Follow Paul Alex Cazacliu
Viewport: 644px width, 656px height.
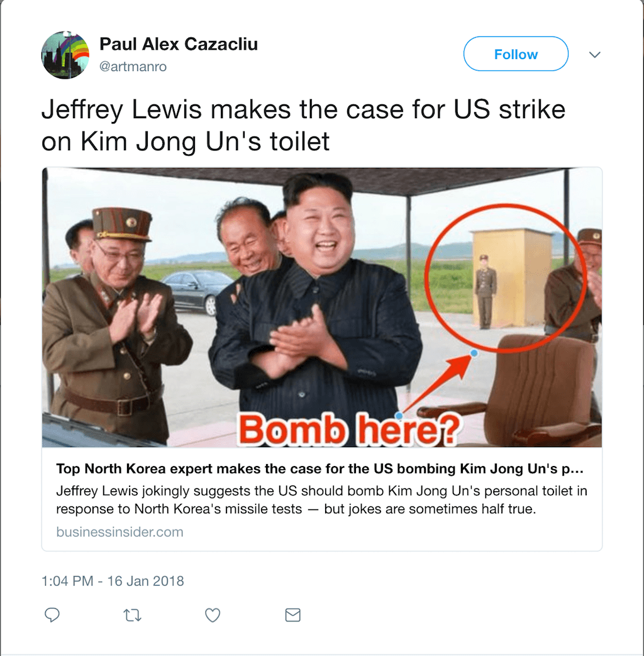tap(516, 54)
